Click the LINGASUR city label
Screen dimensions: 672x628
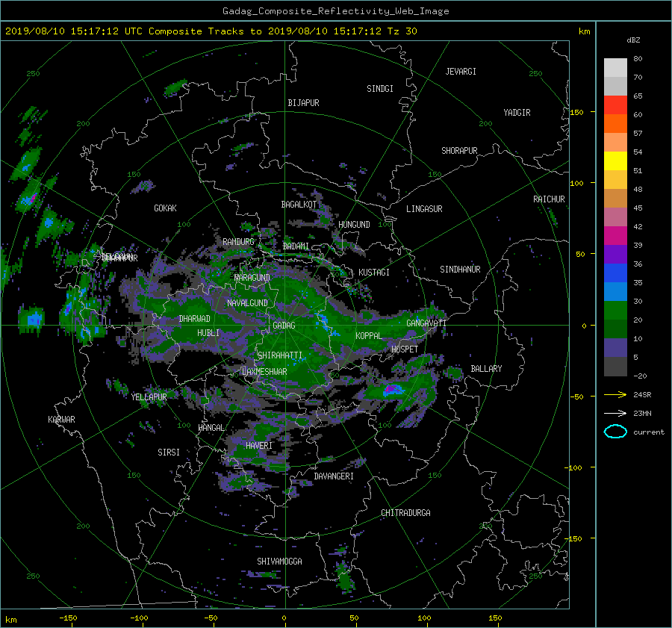(424, 209)
